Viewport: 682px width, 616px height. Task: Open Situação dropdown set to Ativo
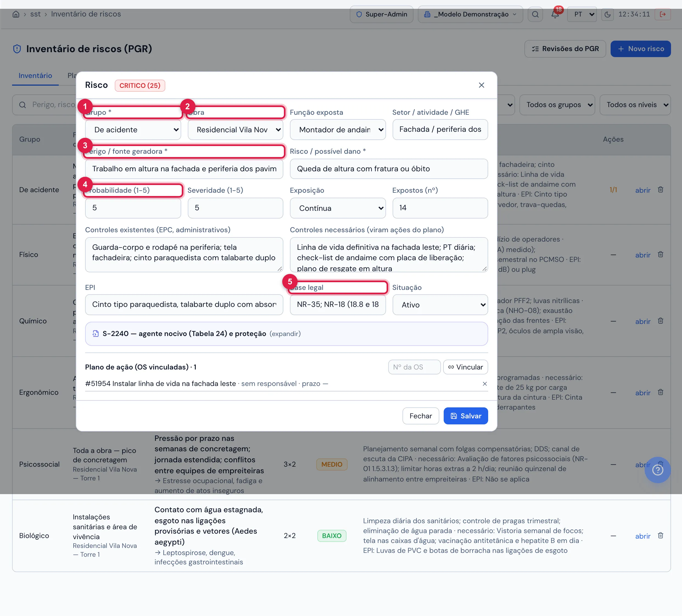(440, 304)
